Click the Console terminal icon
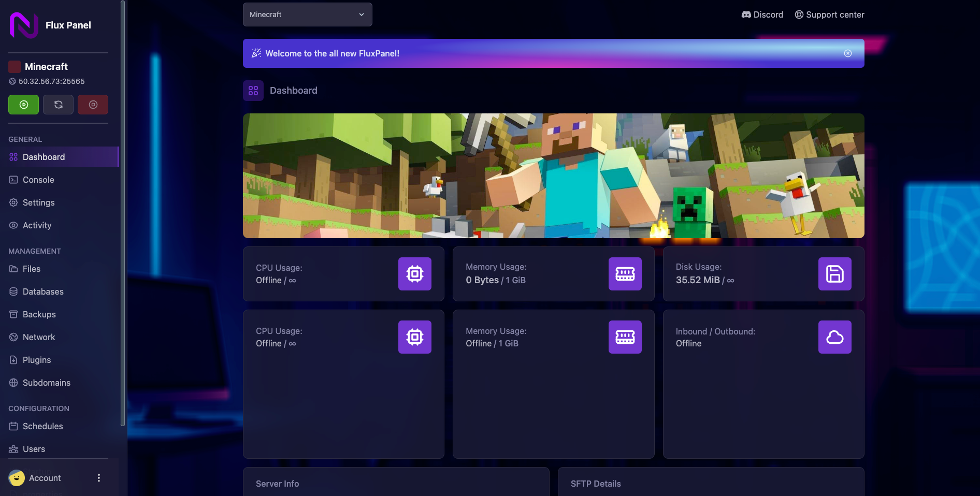The width and height of the screenshot is (980, 496). pyautogui.click(x=13, y=180)
